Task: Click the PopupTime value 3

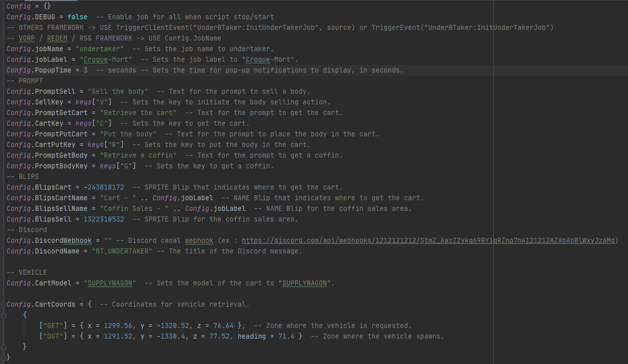Action: pyautogui.click(x=86, y=70)
